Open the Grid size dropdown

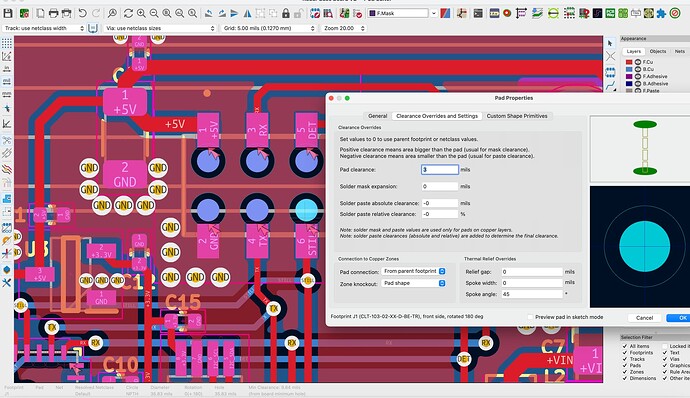click(x=268, y=28)
